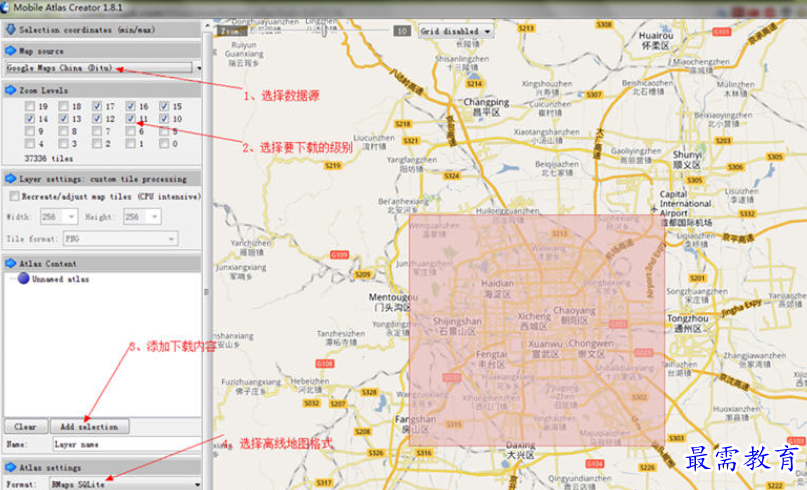Image resolution: width=807 pixels, height=490 pixels.
Task: Click the Atlas settings panel arrow icon
Action: 10,467
